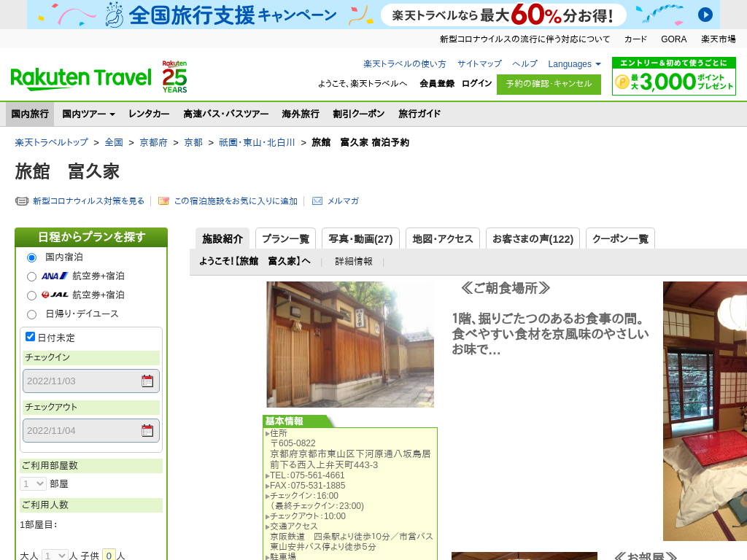Click the COVID measures mask icon
Viewport: 747px width, 560px height.
click(22, 201)
